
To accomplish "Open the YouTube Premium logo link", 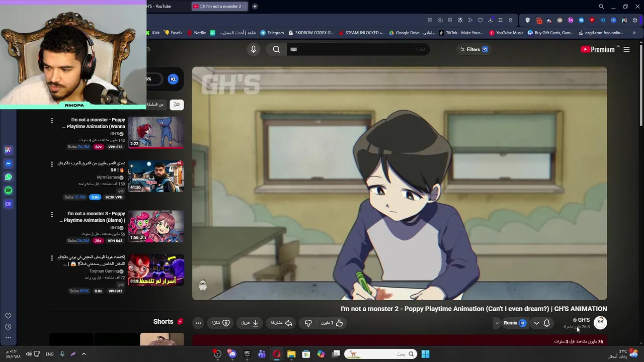I will (x=598, y=49).
